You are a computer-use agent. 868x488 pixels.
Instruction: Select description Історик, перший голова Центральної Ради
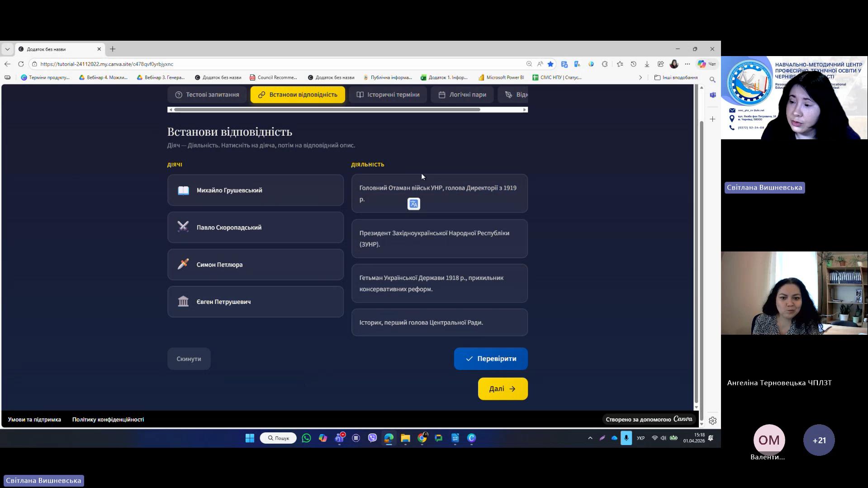point(439,322)
